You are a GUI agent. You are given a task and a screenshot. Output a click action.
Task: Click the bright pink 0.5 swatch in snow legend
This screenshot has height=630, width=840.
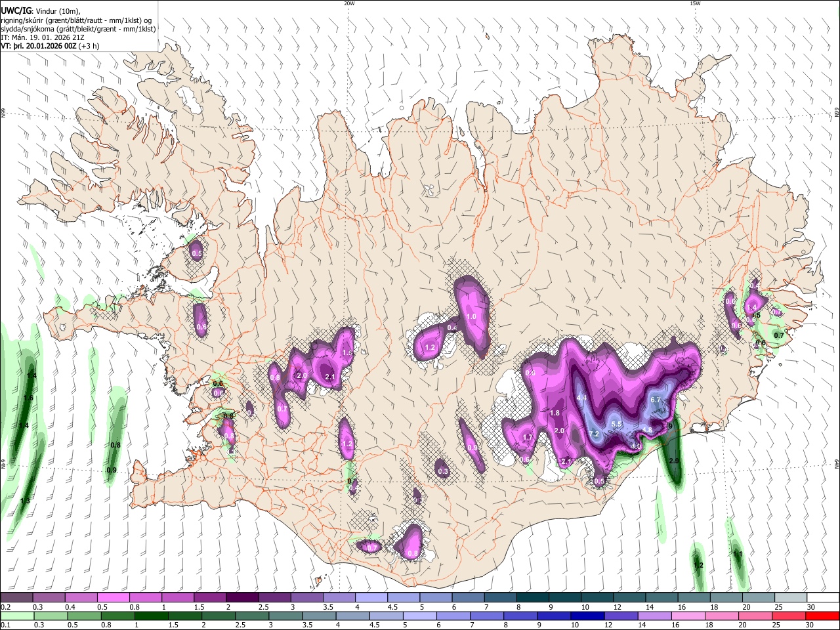click(x=113, y=598)
